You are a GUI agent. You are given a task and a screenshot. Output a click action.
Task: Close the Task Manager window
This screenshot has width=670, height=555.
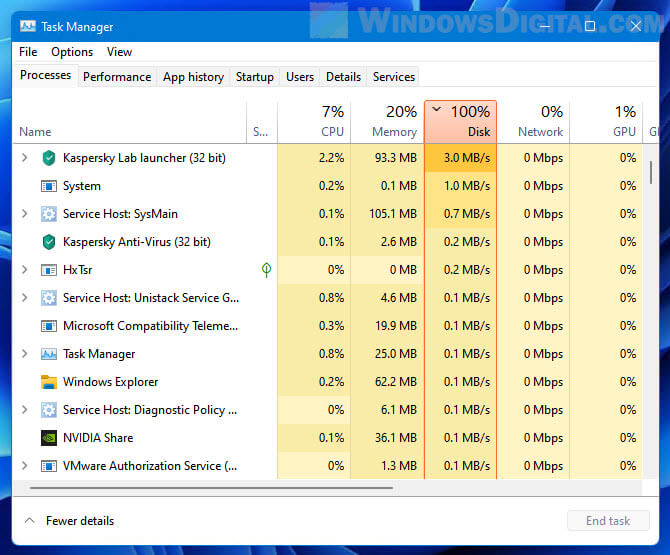pos(635,26)
